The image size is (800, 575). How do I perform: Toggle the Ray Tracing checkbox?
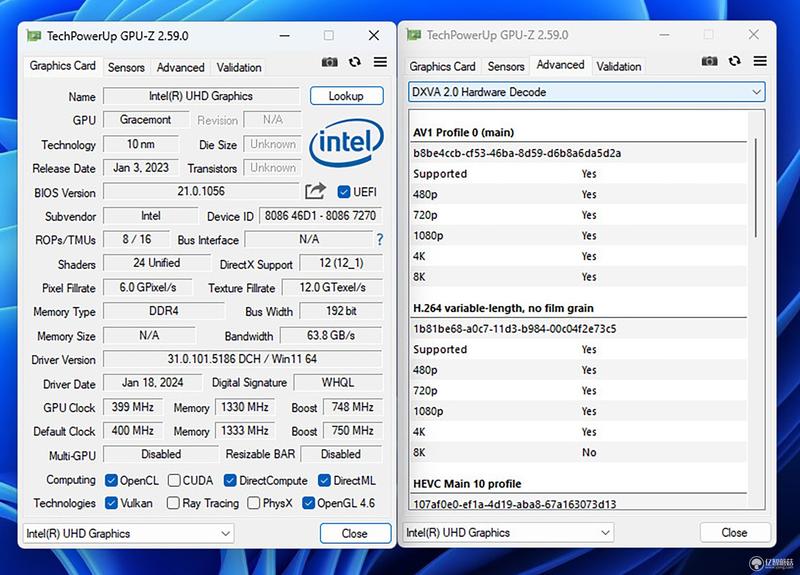pyautogui.click(x=173, y=503)
